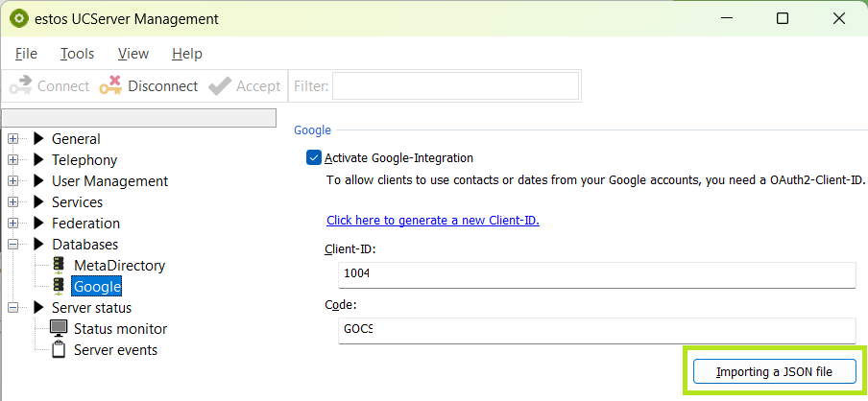Expand the General tree node
Viewport: 868px width, 401px height.
[13, 139]
